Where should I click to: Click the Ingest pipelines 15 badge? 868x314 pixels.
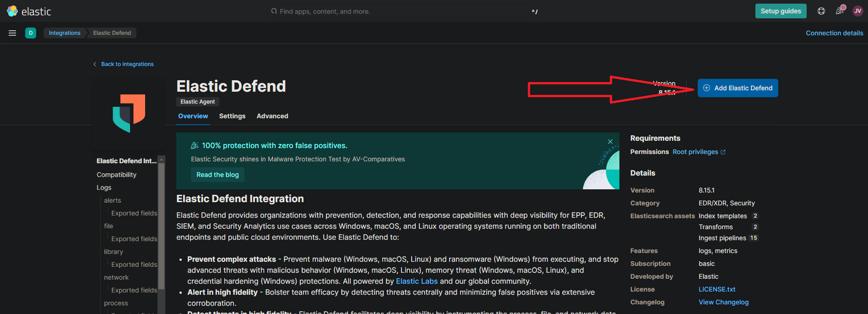754,238
